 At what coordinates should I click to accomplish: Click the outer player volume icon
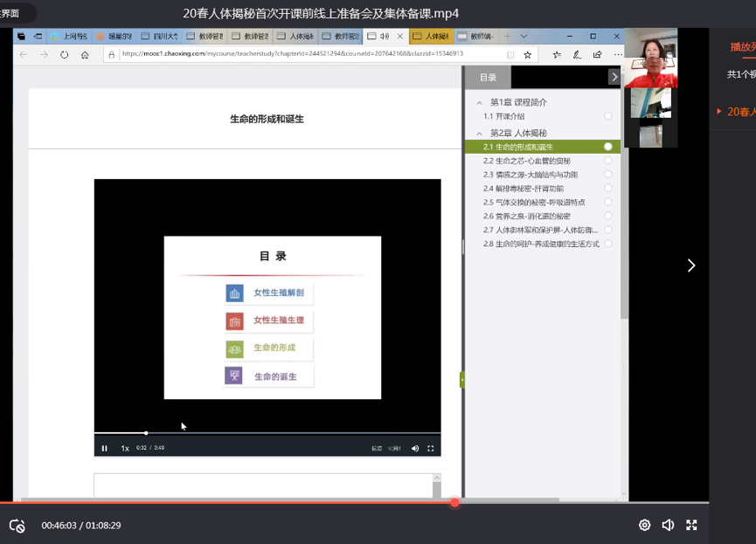click(668, 525)
